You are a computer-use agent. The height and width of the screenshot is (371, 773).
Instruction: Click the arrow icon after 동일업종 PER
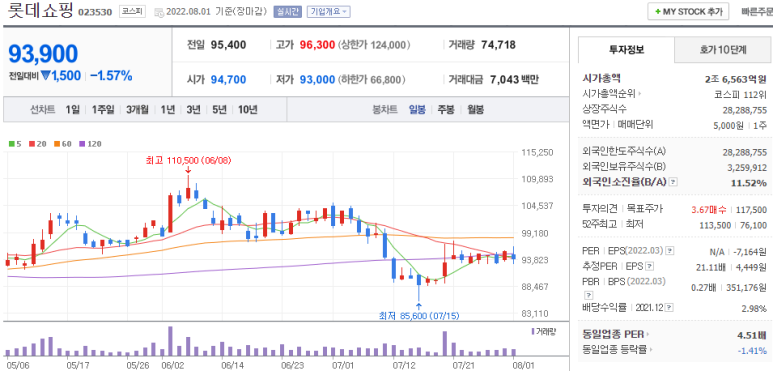[x=647, y=335]
